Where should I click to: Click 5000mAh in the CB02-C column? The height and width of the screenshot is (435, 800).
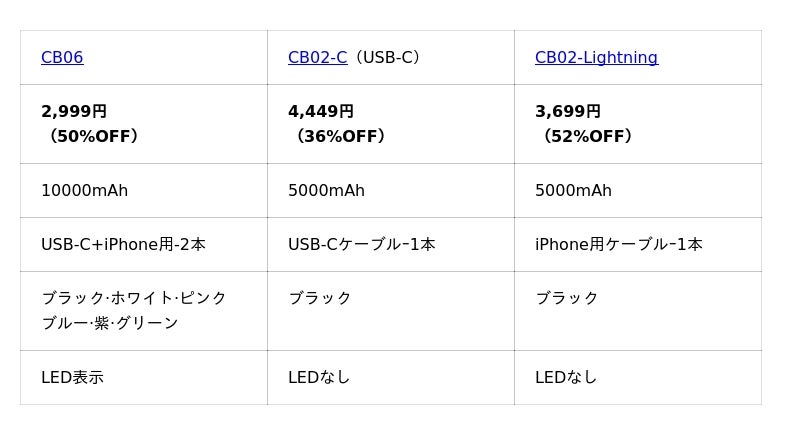(x=326, y=191)
